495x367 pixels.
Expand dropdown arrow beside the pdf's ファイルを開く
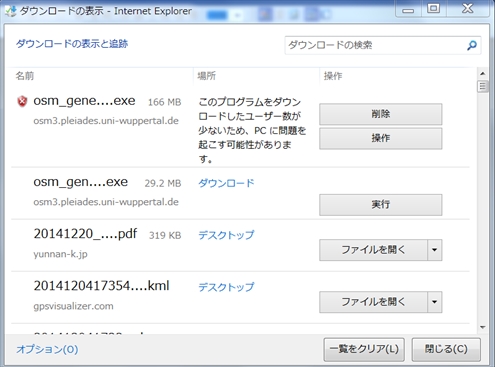[x=435, y=250]
